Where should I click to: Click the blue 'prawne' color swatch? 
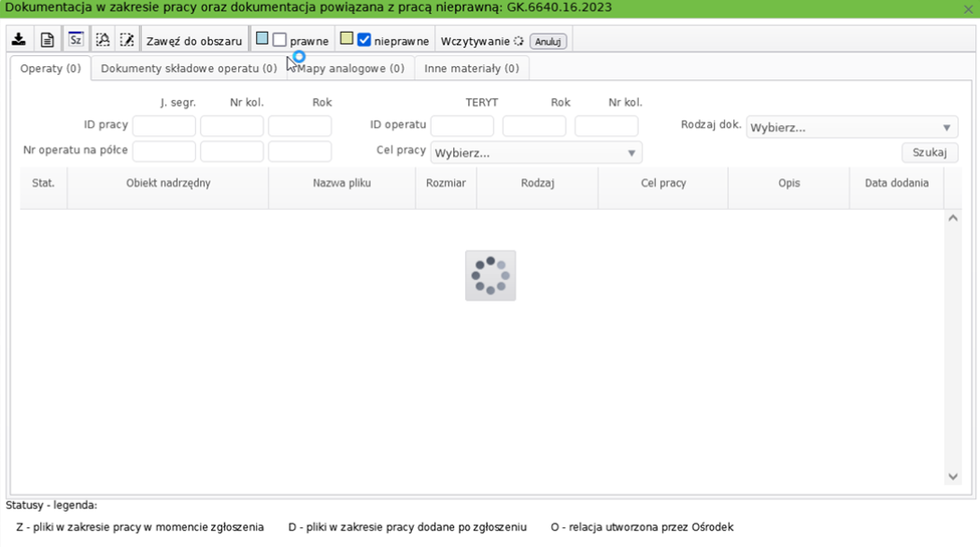click(263, 39)
